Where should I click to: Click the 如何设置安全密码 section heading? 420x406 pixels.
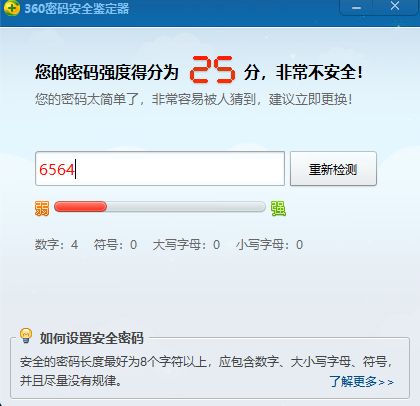pos(92,338)
